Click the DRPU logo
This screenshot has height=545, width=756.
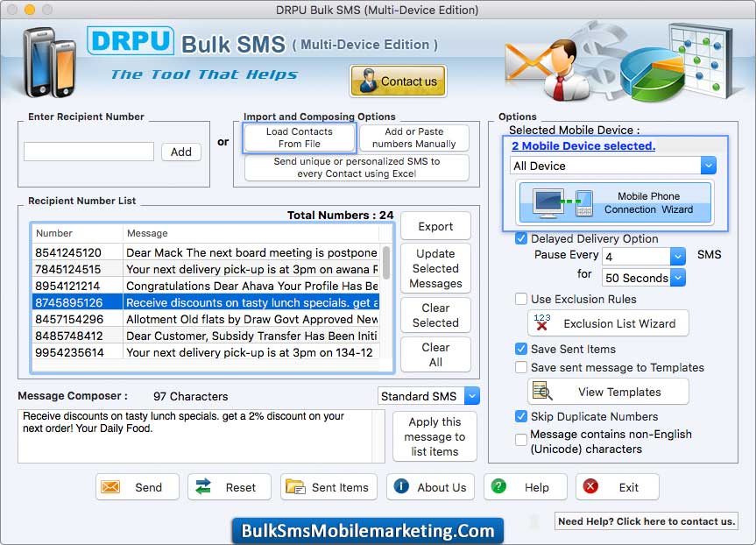tap(131, 40)
